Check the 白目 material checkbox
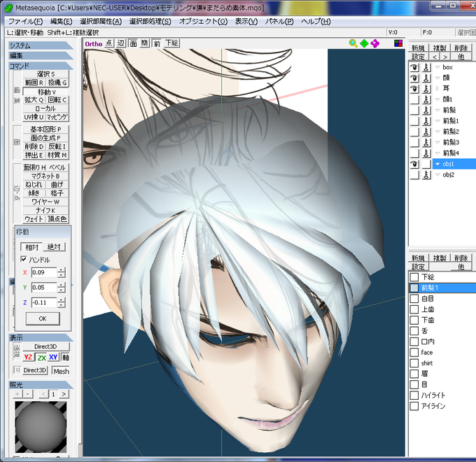476x462 pixels. coord(414,298)
